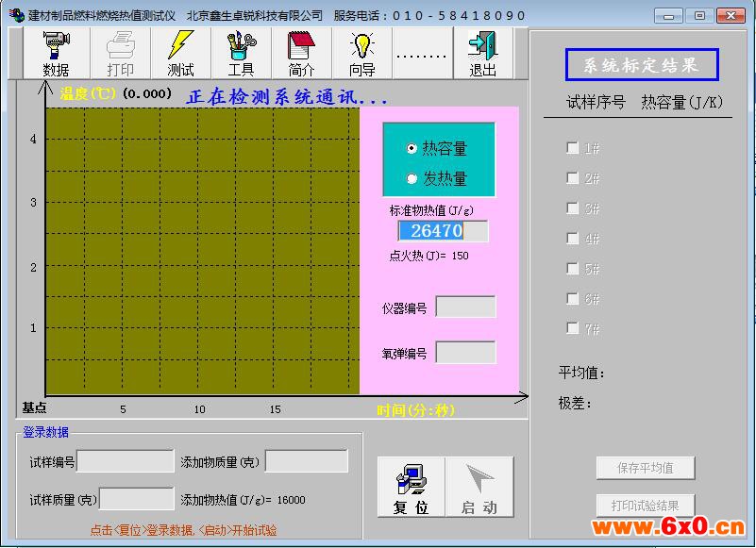Click the 试样质量(克) input field

(137, 498)
